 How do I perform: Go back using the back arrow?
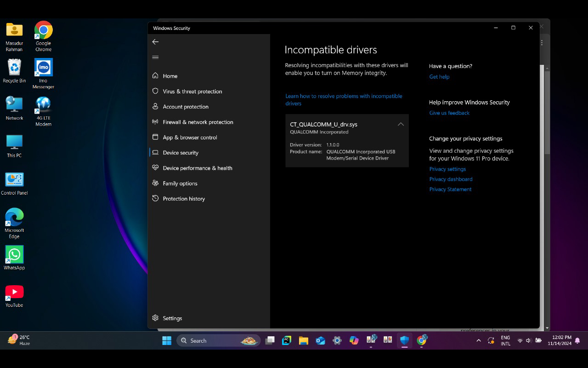point(155,42)
